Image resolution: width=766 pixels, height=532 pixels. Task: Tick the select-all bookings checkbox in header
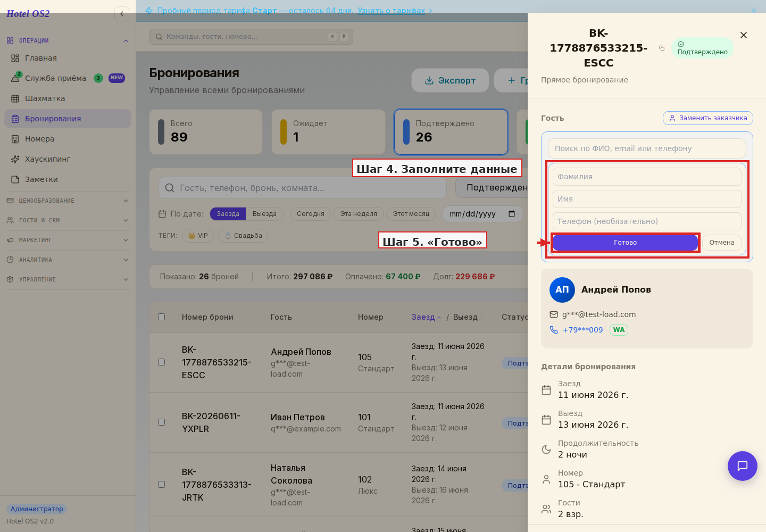pyautogui.click(x=162, y=317)
